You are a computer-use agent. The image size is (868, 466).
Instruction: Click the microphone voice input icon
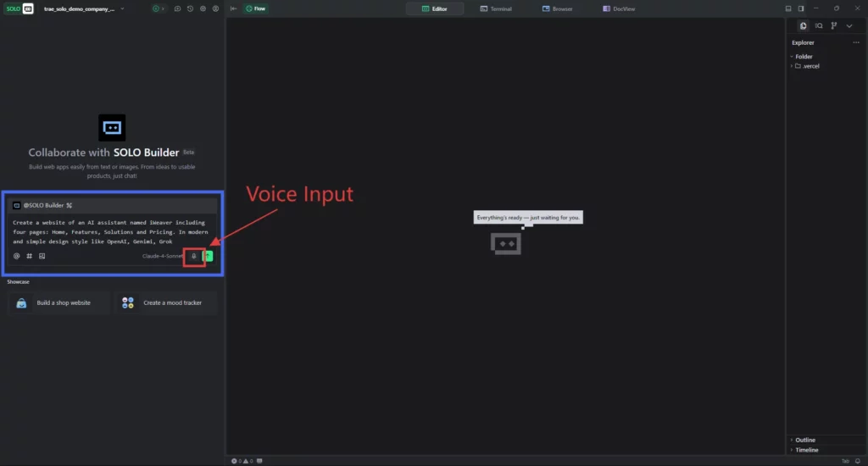click(194, 256)
